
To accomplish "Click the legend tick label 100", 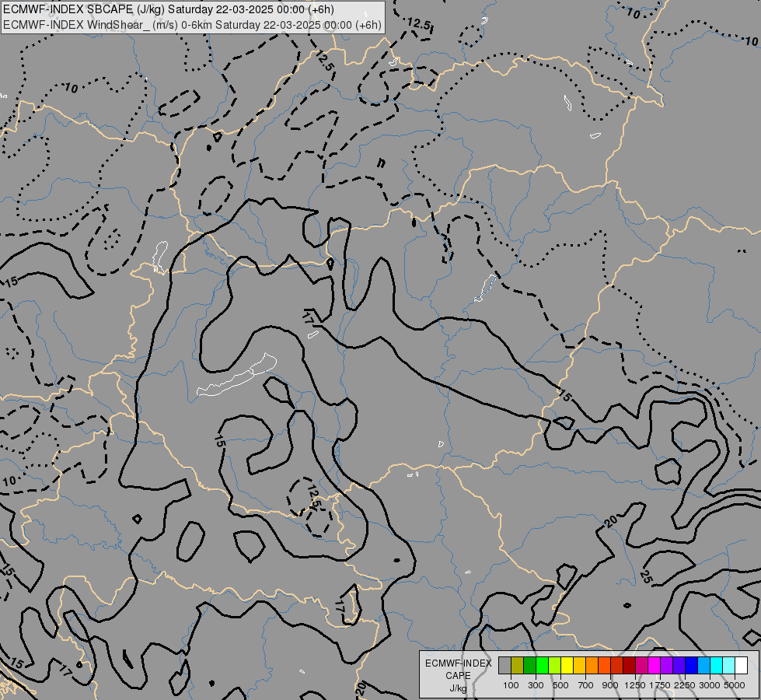I will [511, 685].
